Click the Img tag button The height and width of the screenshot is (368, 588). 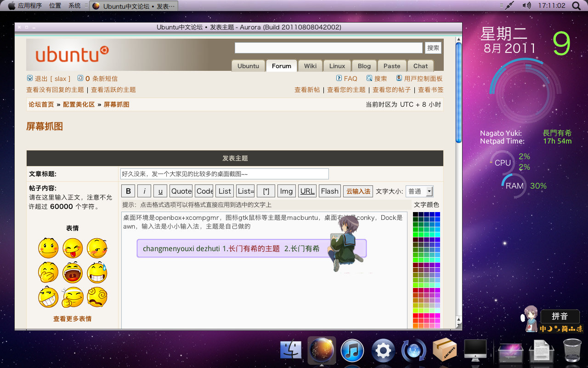point(287,191)
